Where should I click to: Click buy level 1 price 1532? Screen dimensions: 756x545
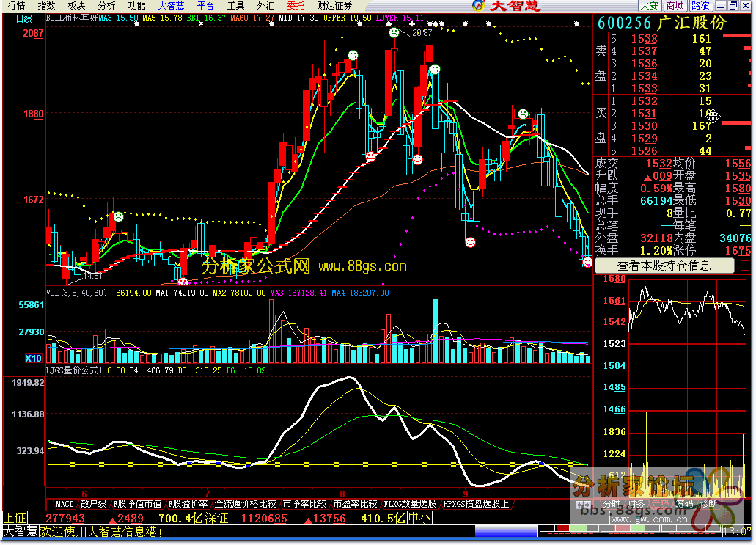644,101
